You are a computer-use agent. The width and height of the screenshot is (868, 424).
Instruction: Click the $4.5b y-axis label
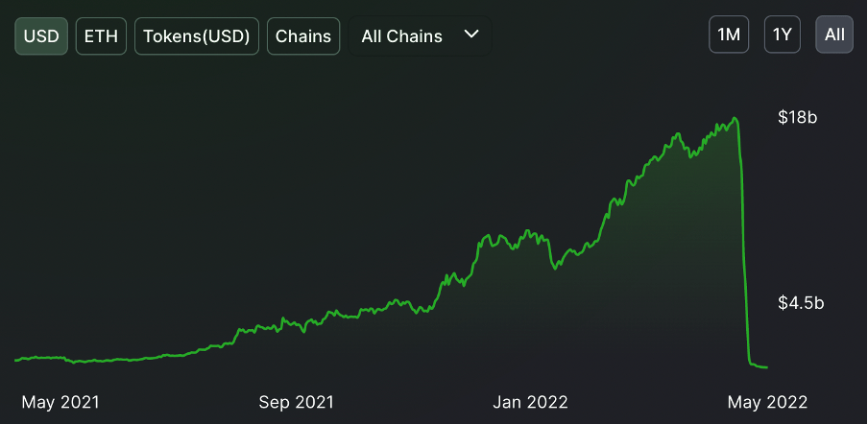[801, 303]
